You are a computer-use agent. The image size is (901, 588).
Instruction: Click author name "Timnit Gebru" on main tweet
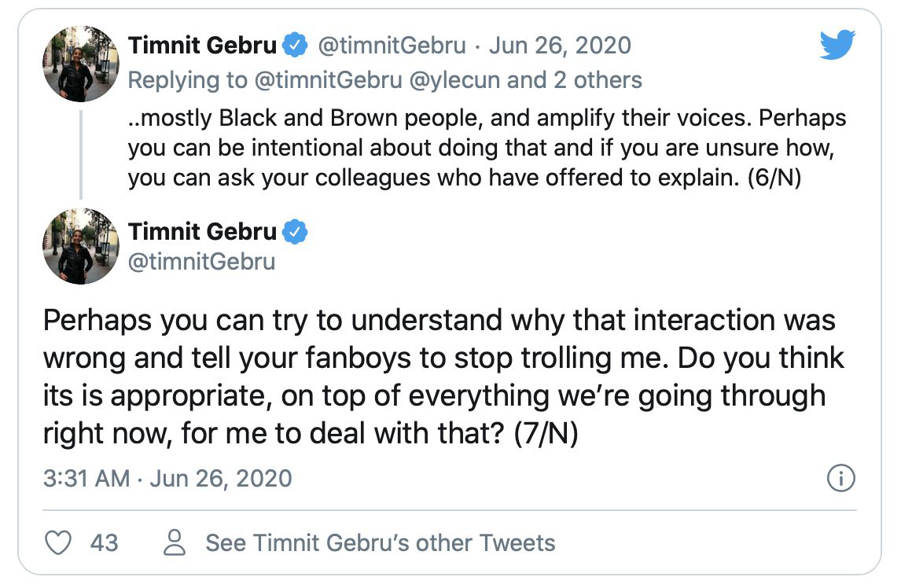(x=202, y=232)
